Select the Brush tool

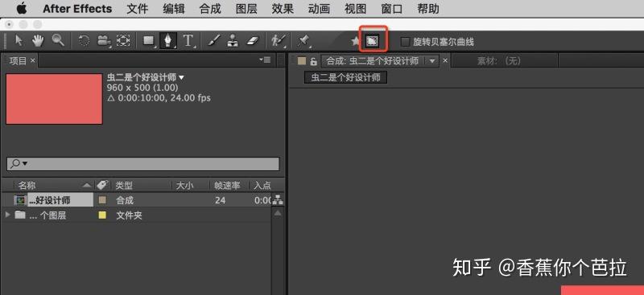(x=214, y=41)
